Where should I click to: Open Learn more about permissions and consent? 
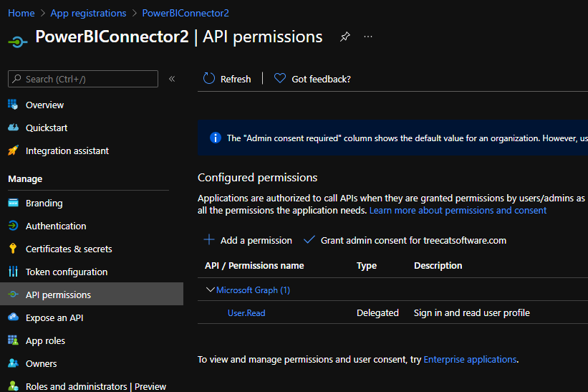coord(458,210)
